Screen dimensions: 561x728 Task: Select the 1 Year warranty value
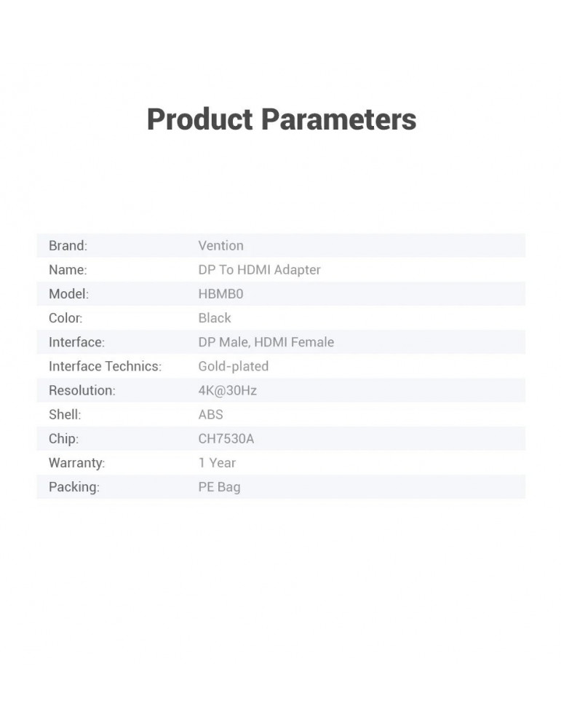(217, 462)
